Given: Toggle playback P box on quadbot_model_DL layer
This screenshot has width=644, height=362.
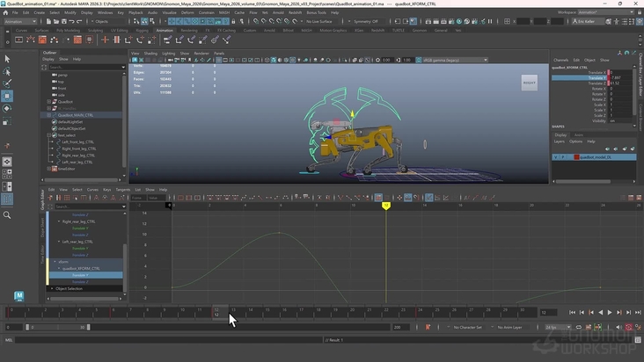Looking at the screenshot, I should click(x=564, y=157).
